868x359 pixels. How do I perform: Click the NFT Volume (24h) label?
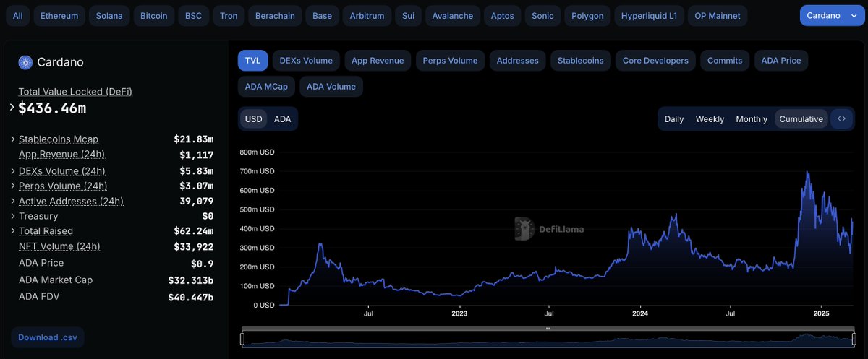59,246
